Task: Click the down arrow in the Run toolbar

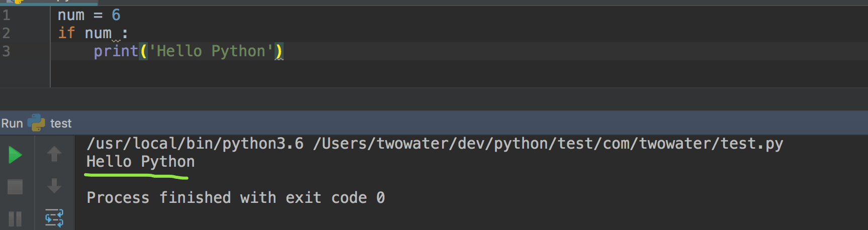Action: (54, 186)
